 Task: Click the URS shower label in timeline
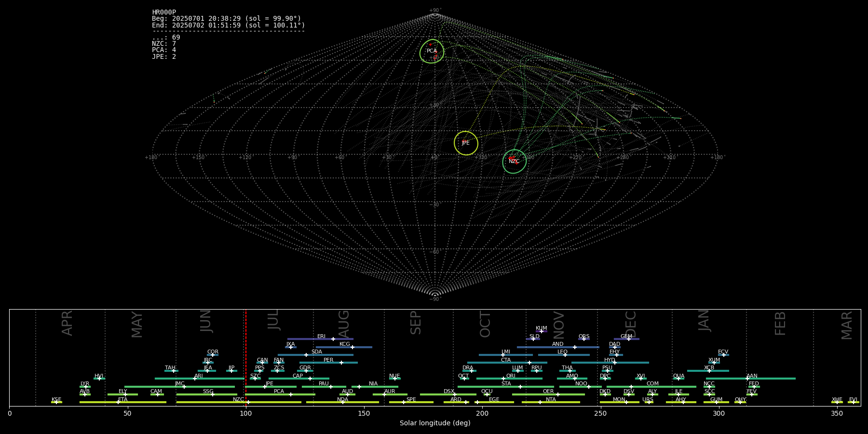point(648,400)
